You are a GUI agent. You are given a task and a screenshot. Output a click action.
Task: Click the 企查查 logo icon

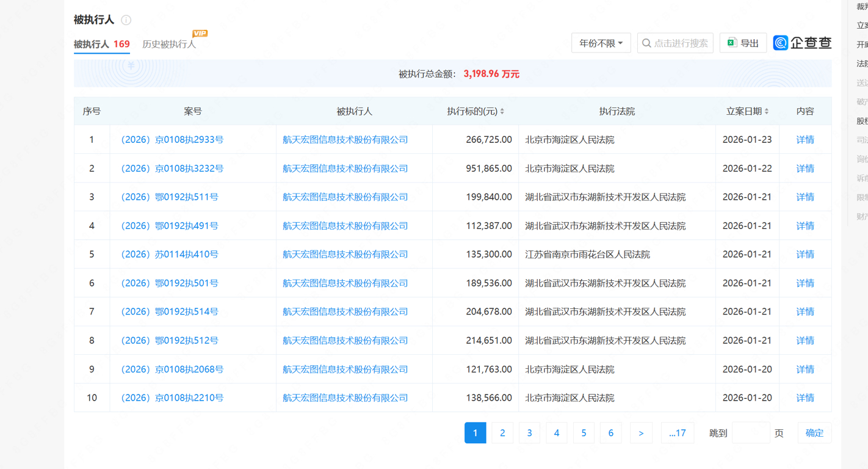click(781, 43)
